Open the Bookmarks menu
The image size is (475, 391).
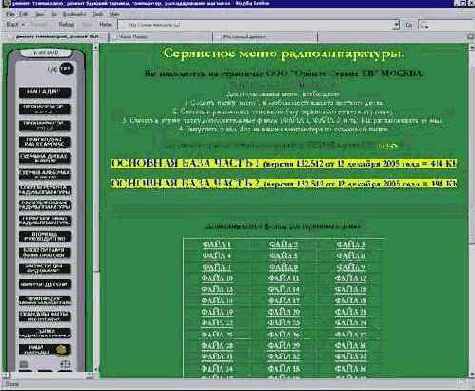(x=74, y=14)
